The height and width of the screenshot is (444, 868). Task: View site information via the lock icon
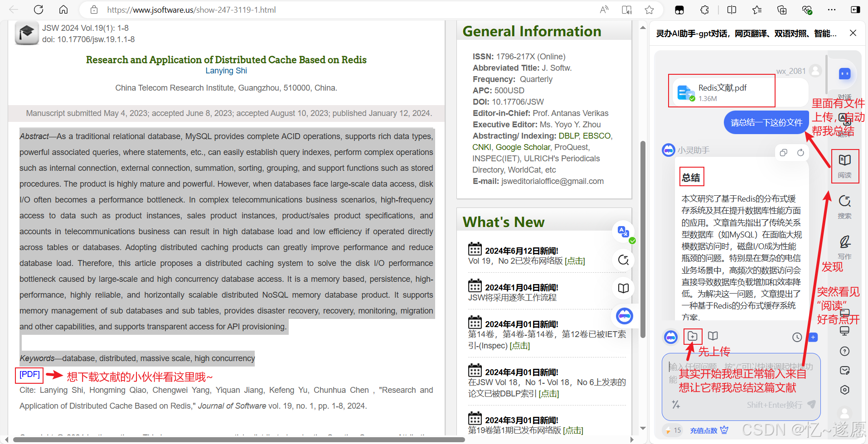94,10
